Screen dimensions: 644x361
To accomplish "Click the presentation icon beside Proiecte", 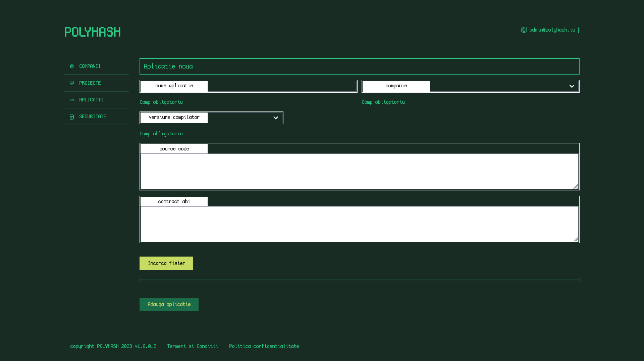I will click(x=72, y=83).
